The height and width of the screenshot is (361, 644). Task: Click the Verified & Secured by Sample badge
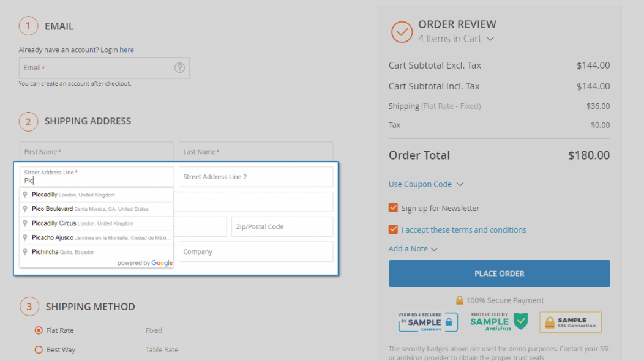[428, 322]
